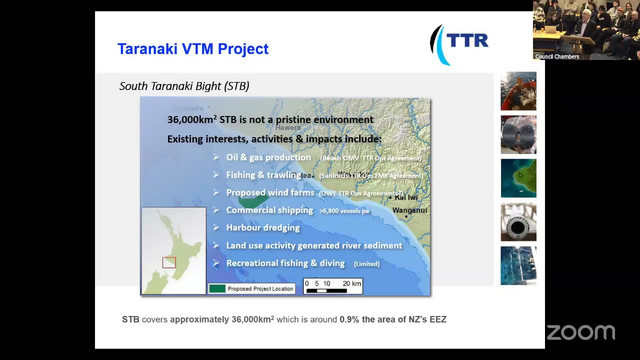Click the Kai Iwi place marker
The width and height of the screenshot is (640, 360).
point(391,198)
